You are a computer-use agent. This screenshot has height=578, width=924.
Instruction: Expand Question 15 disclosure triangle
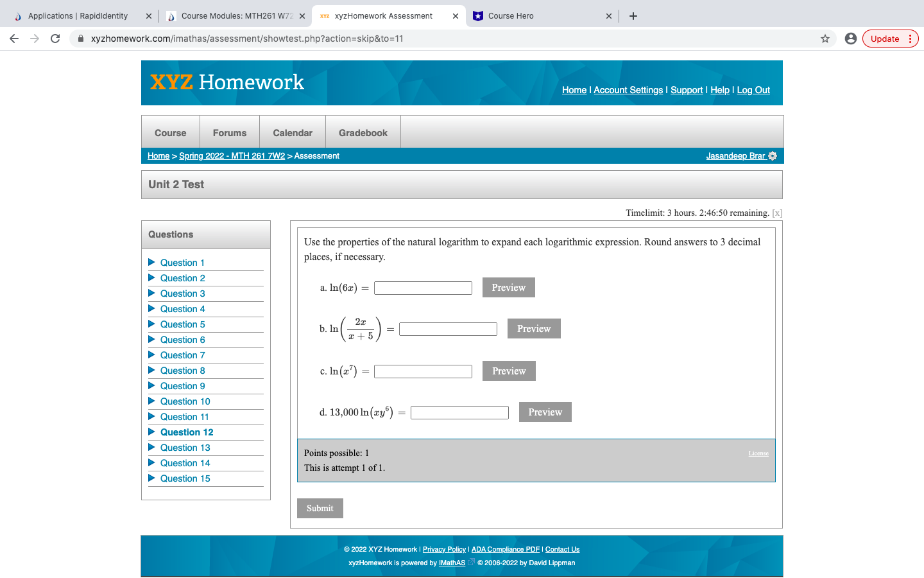point(151,478)
